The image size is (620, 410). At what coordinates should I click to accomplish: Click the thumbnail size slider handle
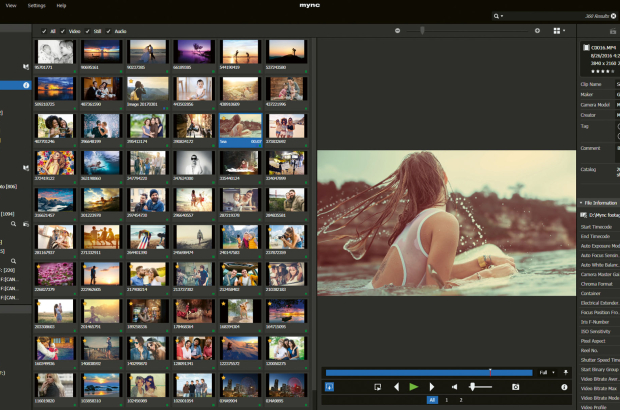coord(422,30)
